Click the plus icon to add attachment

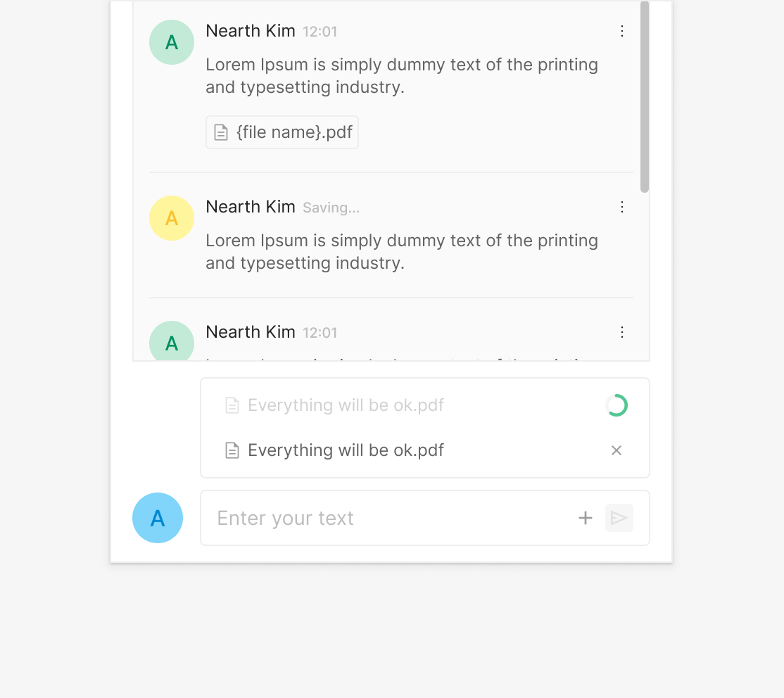click(585, 519)
